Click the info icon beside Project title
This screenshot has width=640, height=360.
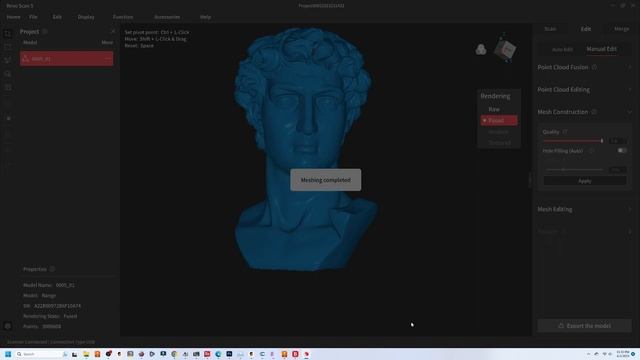45,31
